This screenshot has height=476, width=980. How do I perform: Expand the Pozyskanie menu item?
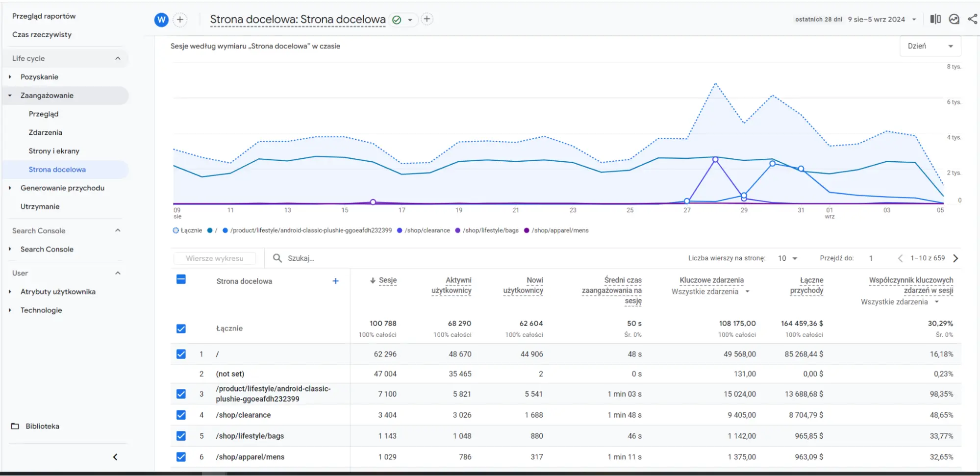point(10,77)
